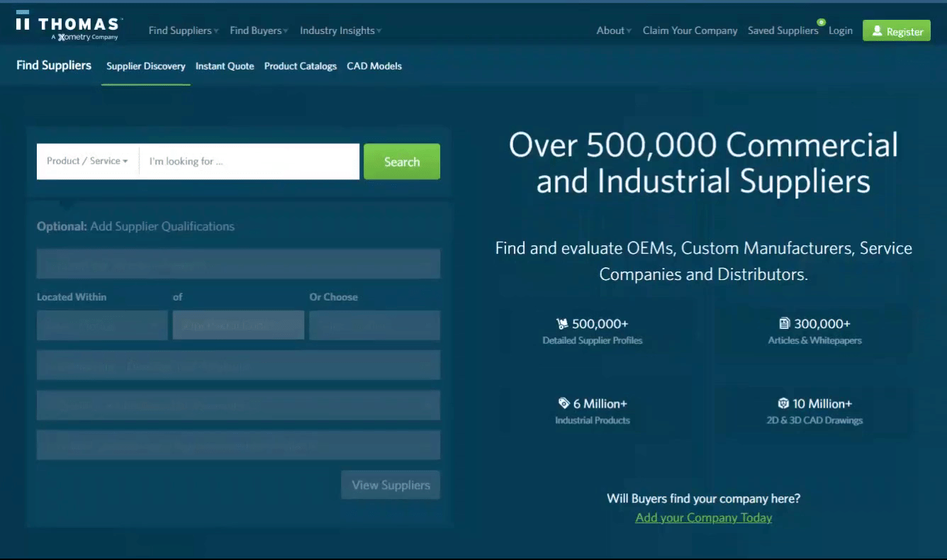Expand the Industry Insights menu
947x560 pixels.
341,30
